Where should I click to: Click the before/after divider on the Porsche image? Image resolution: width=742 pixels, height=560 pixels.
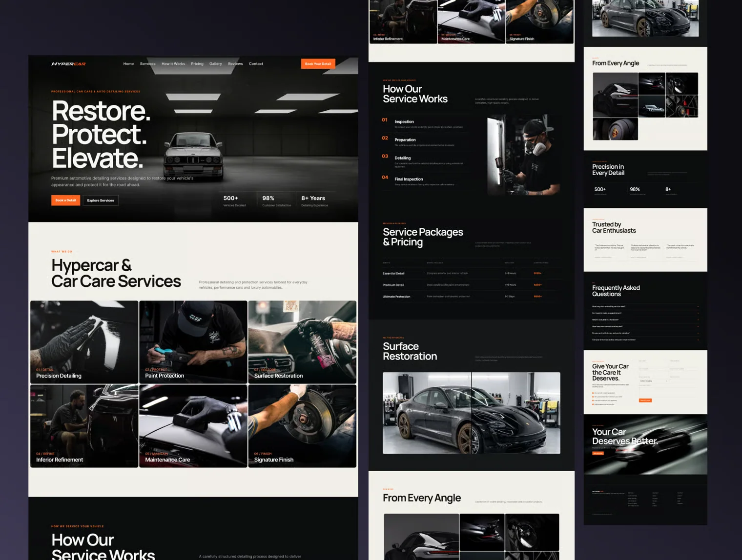472,413
